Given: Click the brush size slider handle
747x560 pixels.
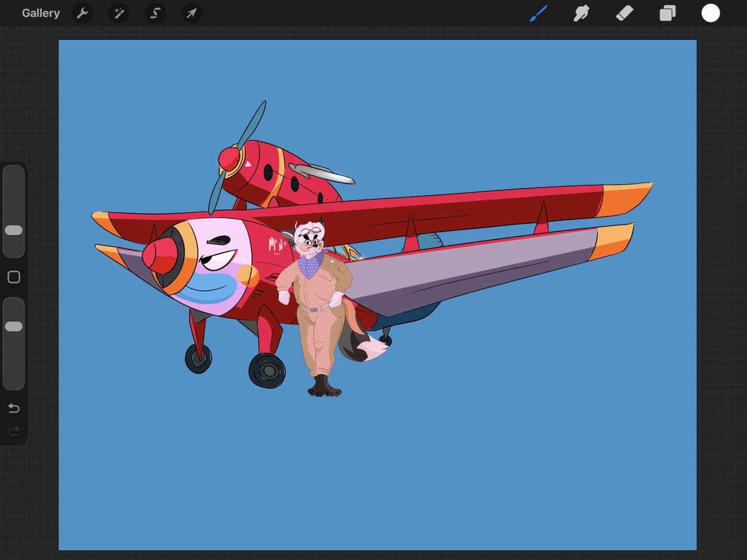Looking at the screenshot, I should [x=14, y=230].
